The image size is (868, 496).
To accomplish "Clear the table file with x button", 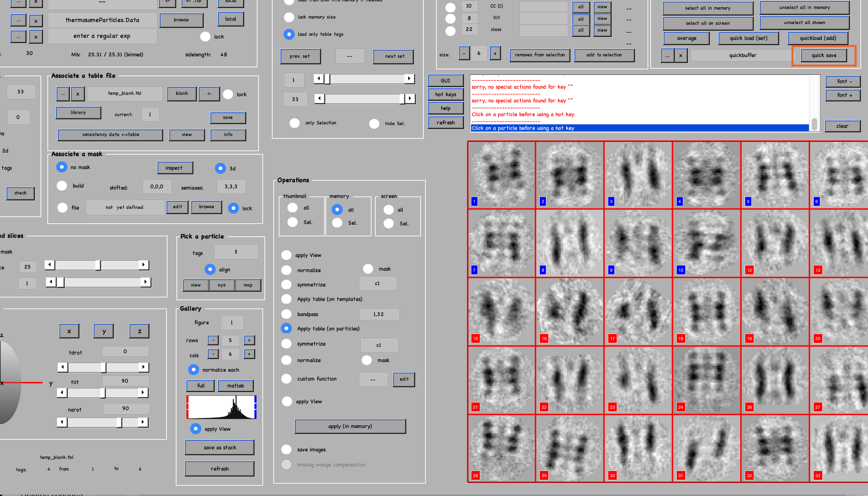I will (x=78, y=93).
